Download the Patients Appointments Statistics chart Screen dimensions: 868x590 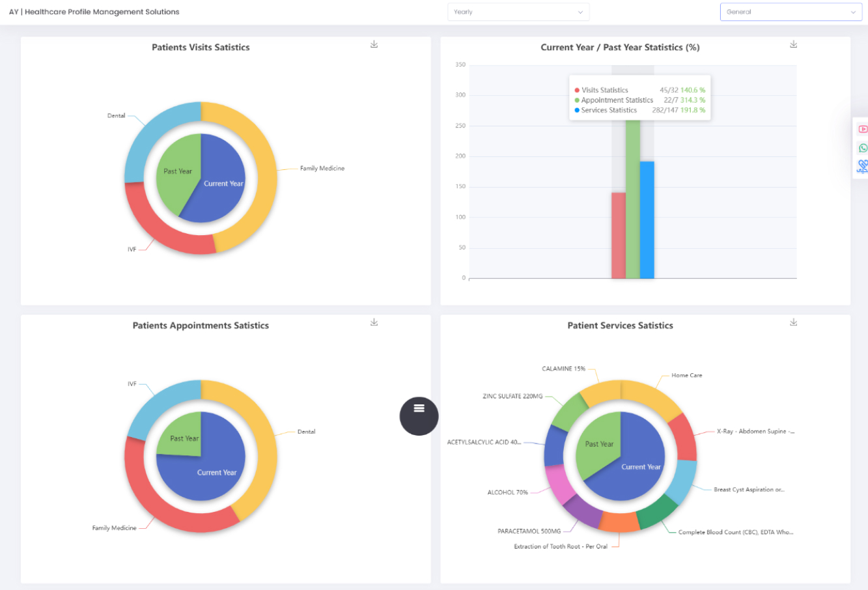click(x=374, y=322)
